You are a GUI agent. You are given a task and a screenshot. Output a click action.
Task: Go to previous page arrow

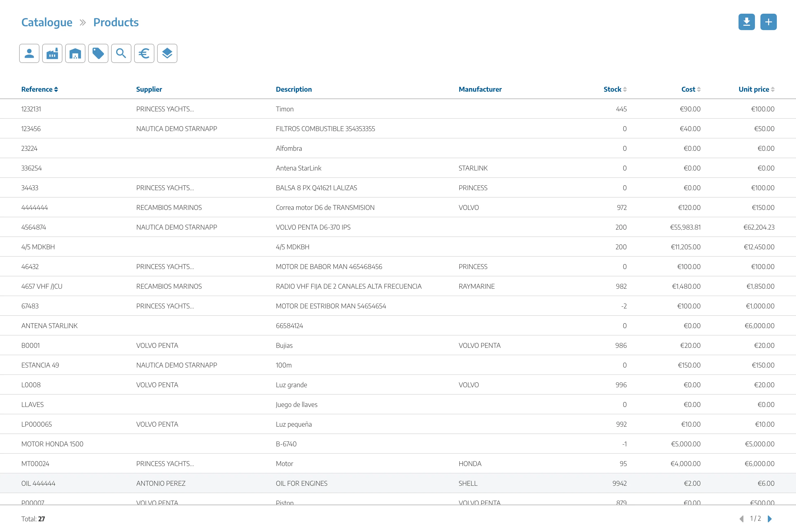tap(741, 519)
